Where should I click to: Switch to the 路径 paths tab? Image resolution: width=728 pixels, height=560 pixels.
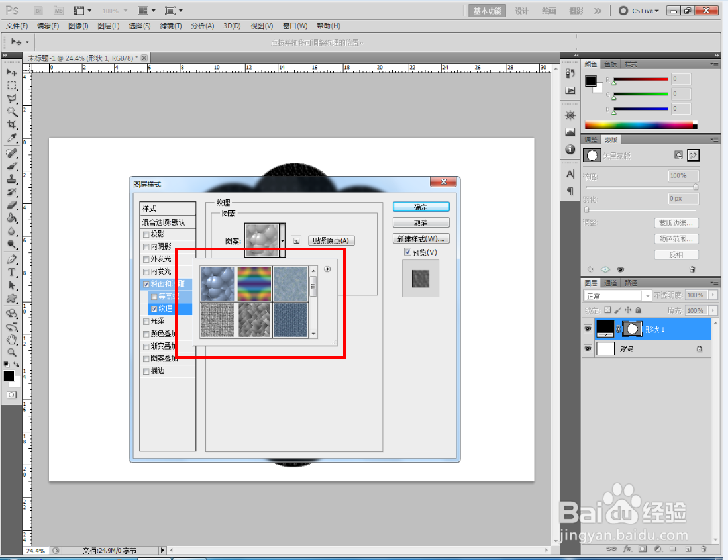tap(631, 283)
